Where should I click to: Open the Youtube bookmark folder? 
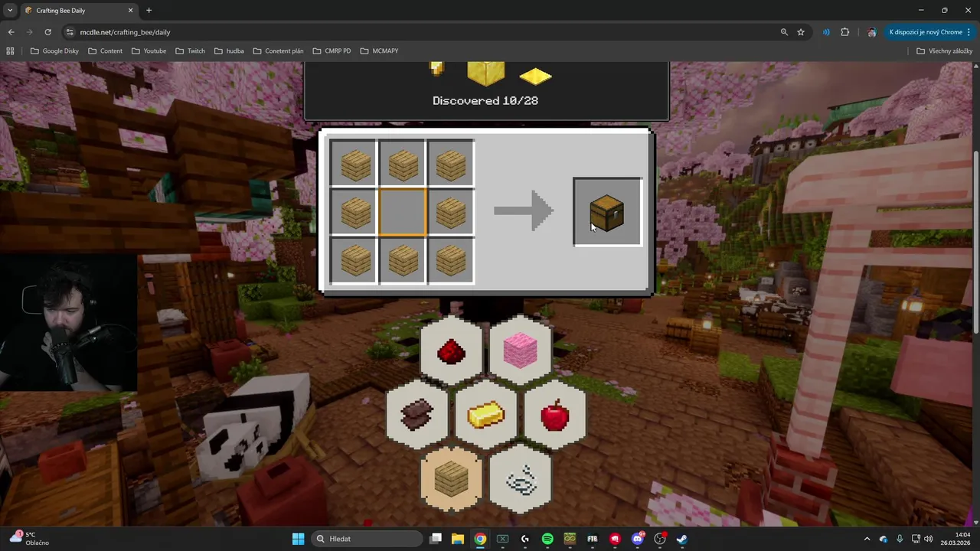click(x=149, y=51)
